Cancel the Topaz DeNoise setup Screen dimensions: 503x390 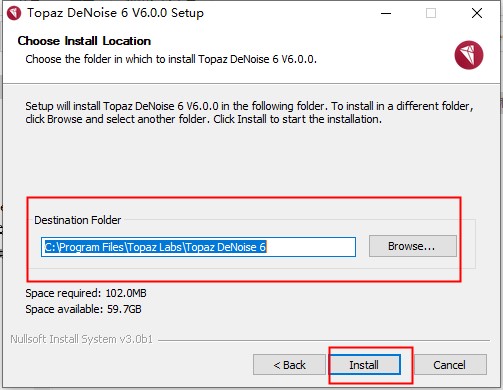[449, 365]
